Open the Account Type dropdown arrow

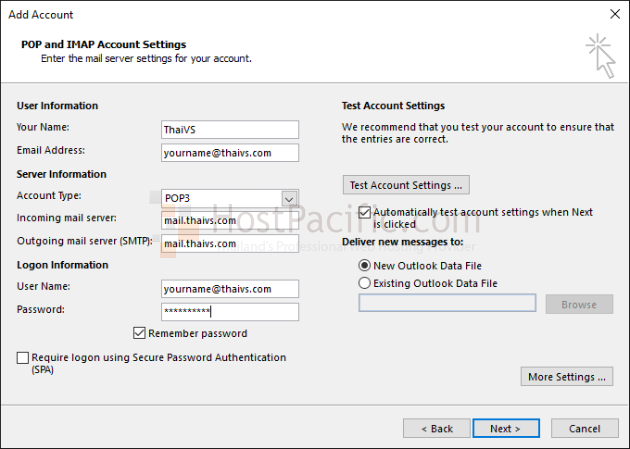pos(289,199)
